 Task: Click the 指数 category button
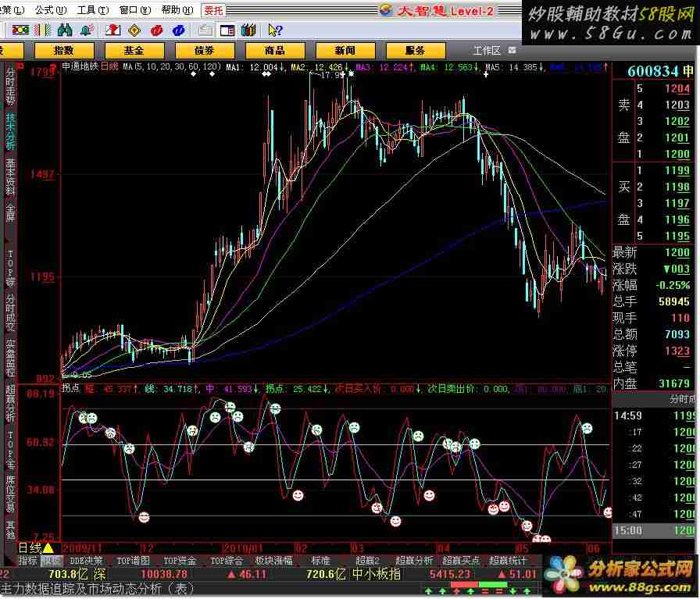click(x=63, y=50)
